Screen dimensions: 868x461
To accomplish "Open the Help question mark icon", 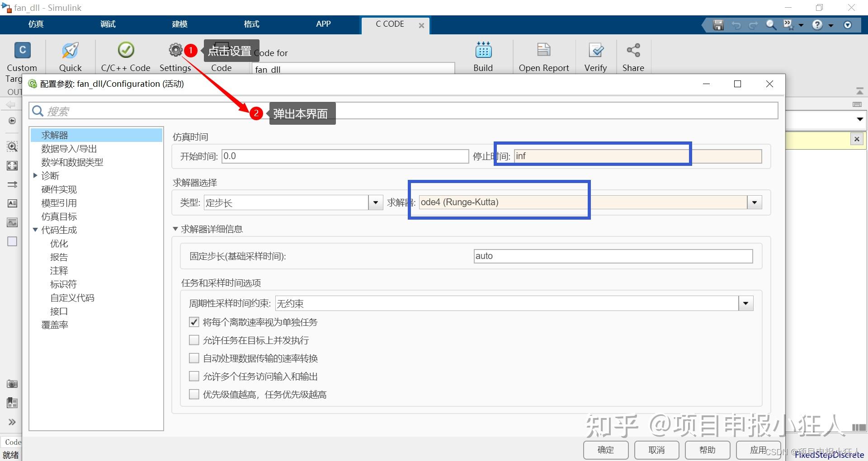I will click(817, 25).
